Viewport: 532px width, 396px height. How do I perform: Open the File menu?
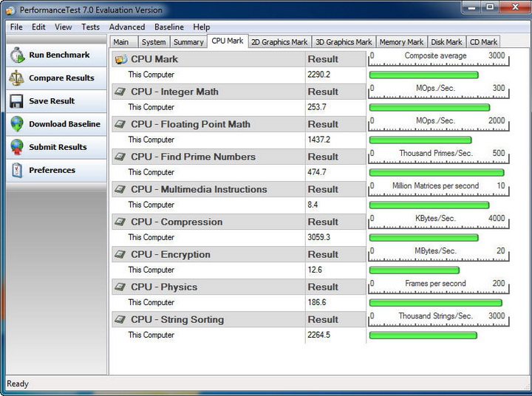[x=16, y=27]
